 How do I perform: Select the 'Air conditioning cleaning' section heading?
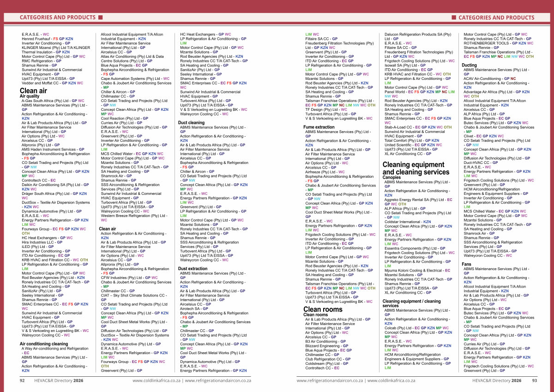point(43,344)
